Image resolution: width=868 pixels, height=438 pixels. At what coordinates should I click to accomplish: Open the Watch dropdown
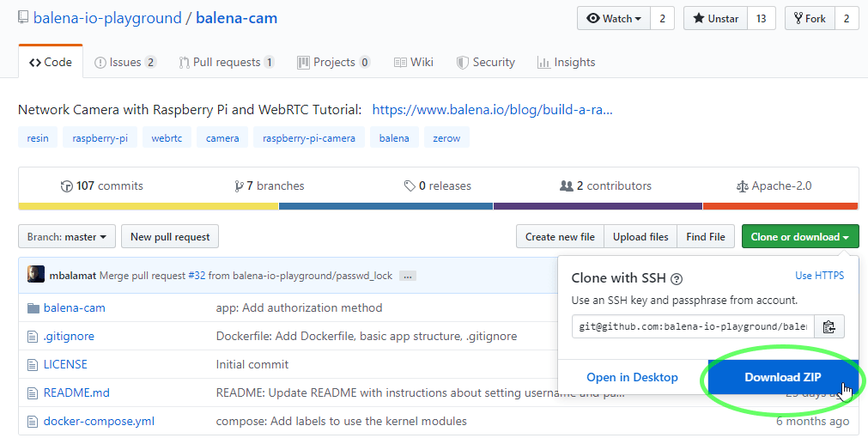(614, 19)
